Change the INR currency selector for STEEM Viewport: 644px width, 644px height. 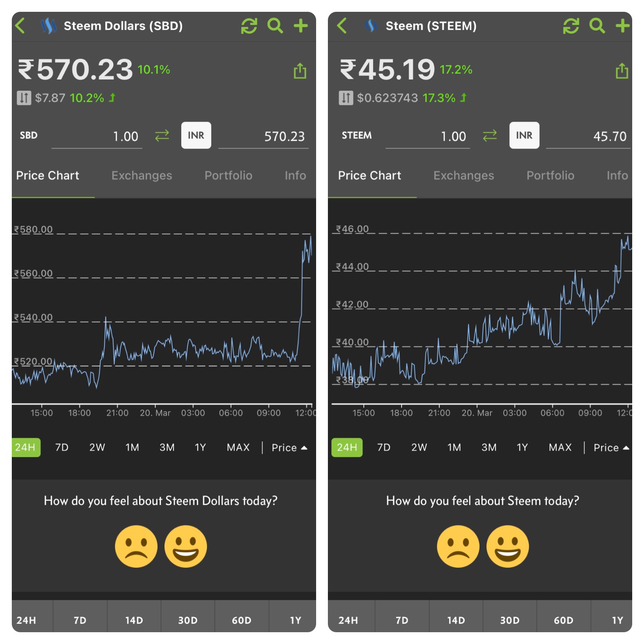(x=524, y=135)
